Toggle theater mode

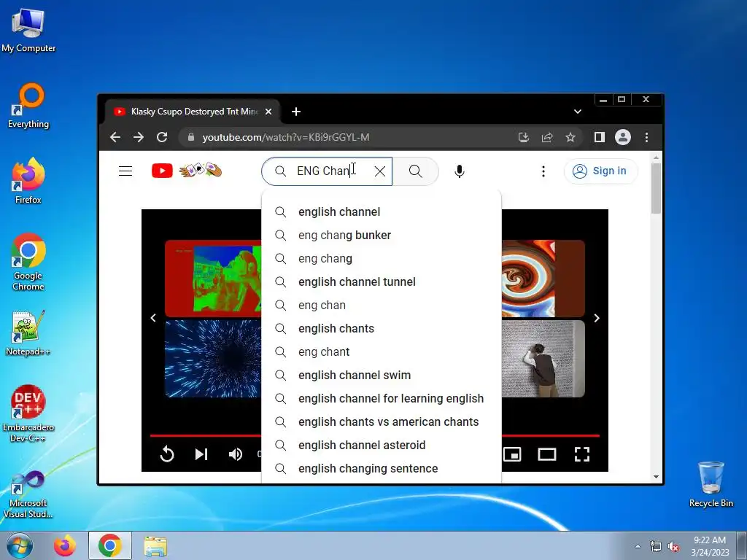click(547, 454)
